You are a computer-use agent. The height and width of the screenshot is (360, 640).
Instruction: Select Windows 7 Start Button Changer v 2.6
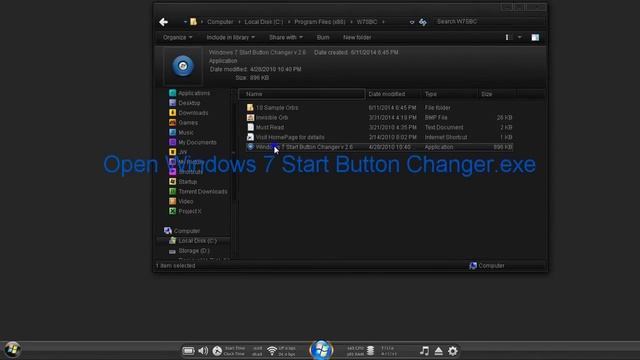coord(304,147)
